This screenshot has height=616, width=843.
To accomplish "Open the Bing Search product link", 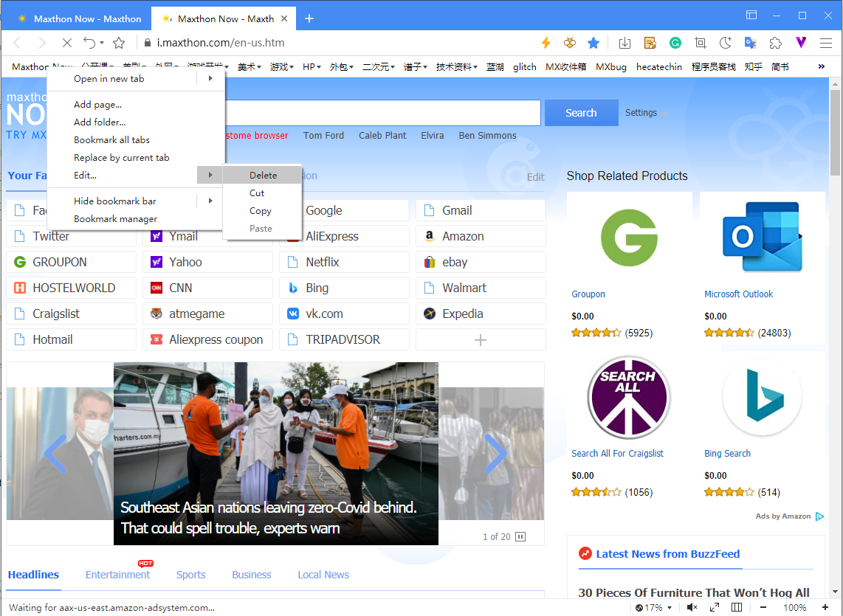I will pyautogui.click(x=727, y=453).
